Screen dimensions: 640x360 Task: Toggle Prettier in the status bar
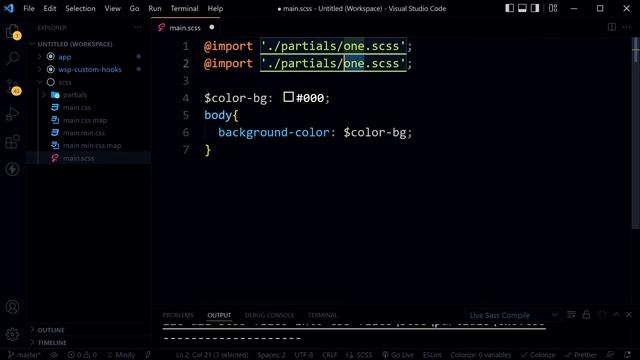coord(580,355)
